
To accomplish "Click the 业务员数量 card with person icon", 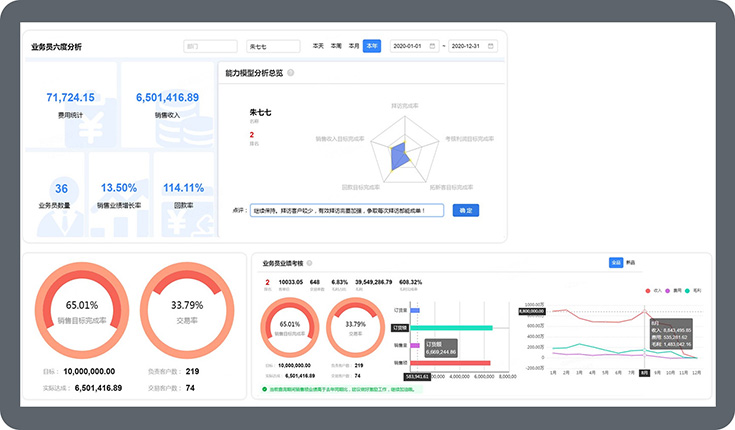I will (62, 195).
